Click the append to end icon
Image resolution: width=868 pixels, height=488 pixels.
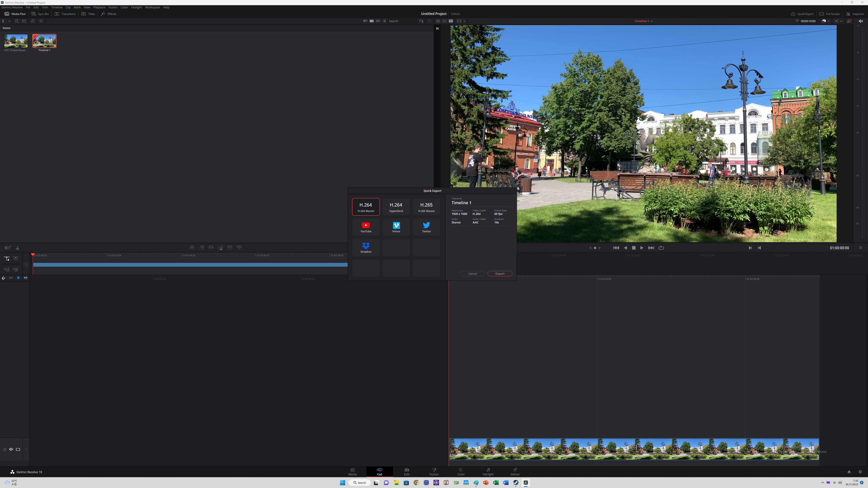point(201,248)
